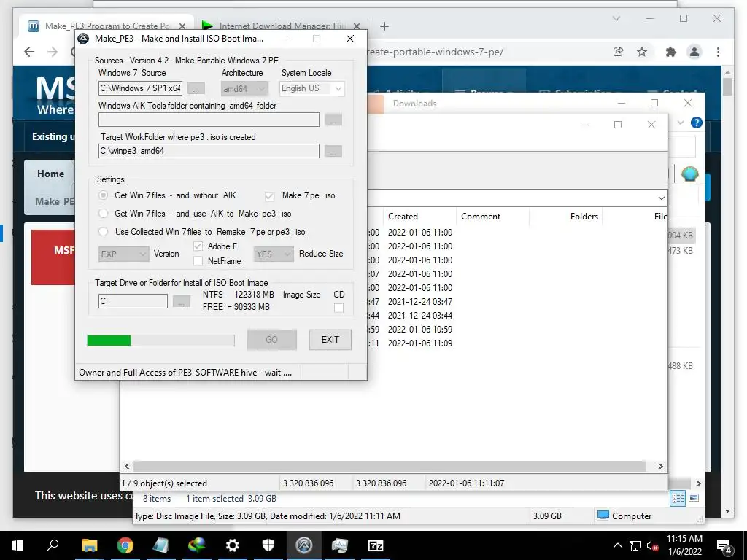Click the taskbar clock showing 11:15 AM
Image resolution: width=747 pixels, height=560 pixels.
(684, 545)
